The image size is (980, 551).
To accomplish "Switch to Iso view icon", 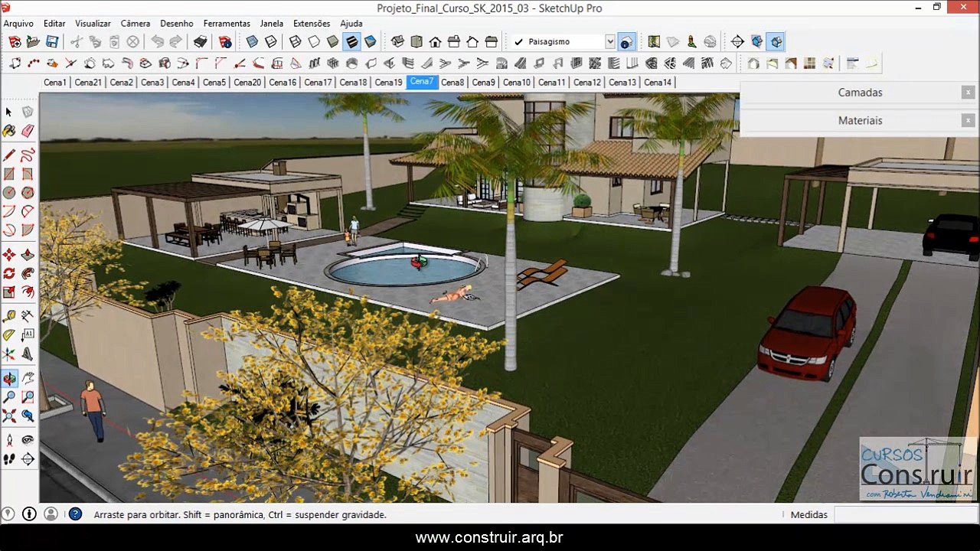I will coord(397,41).
